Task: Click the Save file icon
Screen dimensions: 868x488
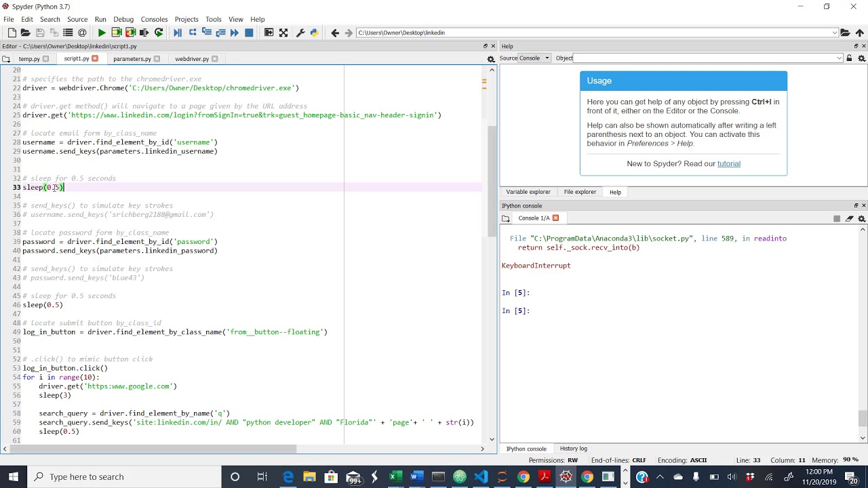Action: pyautogui.click(x=40, y=33)
